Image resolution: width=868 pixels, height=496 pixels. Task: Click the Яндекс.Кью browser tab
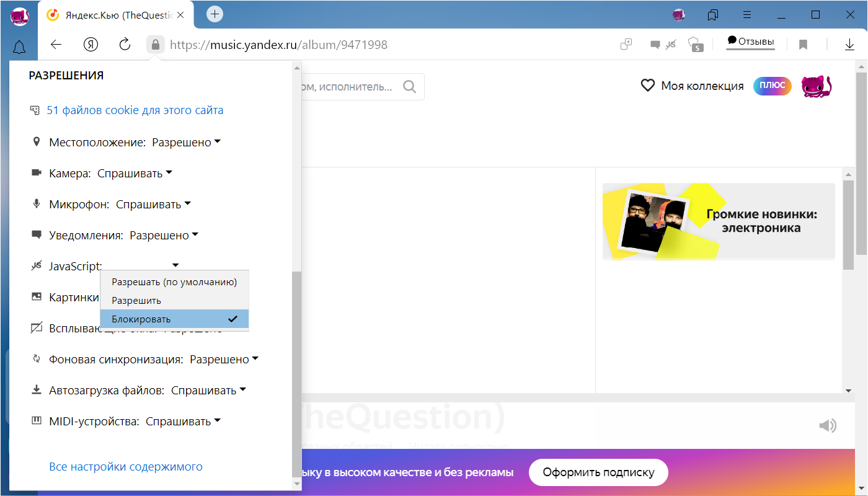coord(116,15)
